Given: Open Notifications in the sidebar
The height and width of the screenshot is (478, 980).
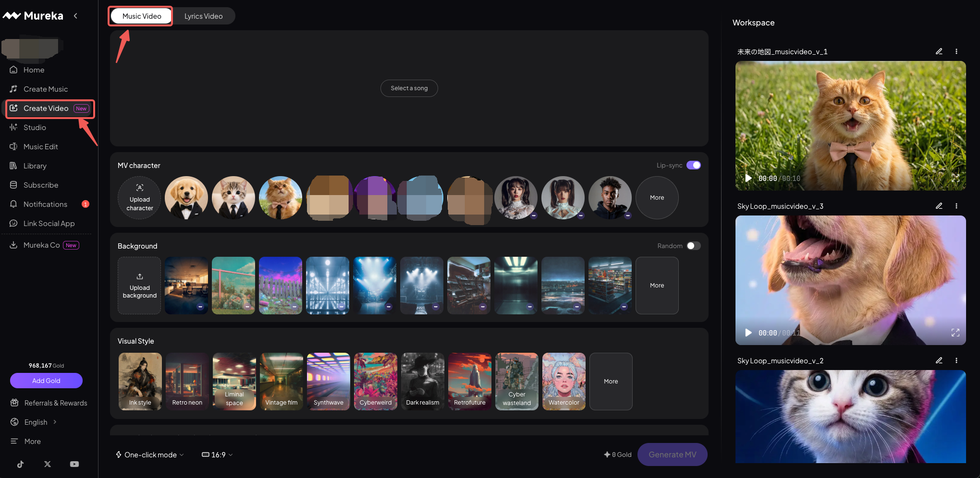Looking at the screenshot, I should click(x=46, y=204).
